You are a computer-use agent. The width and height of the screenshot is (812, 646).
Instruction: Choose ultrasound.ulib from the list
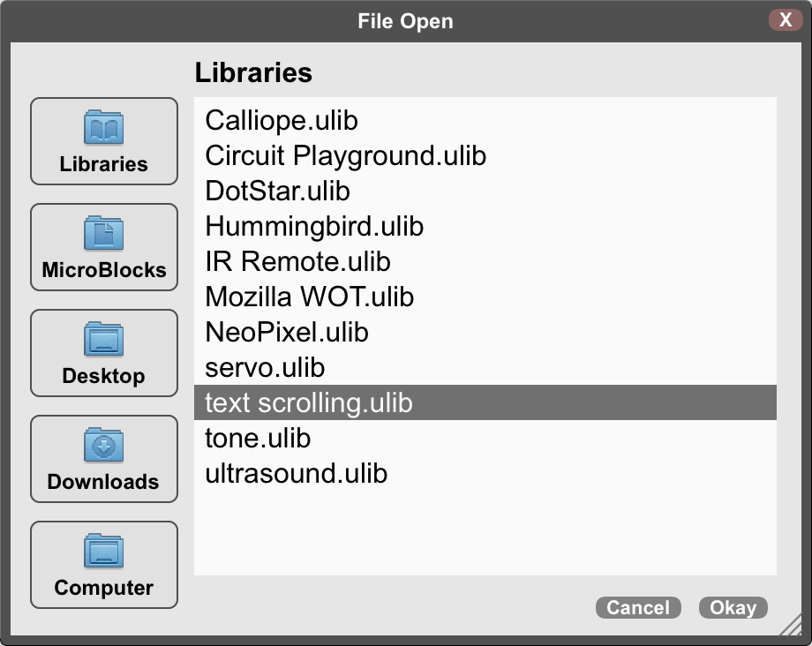coord(485,473)
